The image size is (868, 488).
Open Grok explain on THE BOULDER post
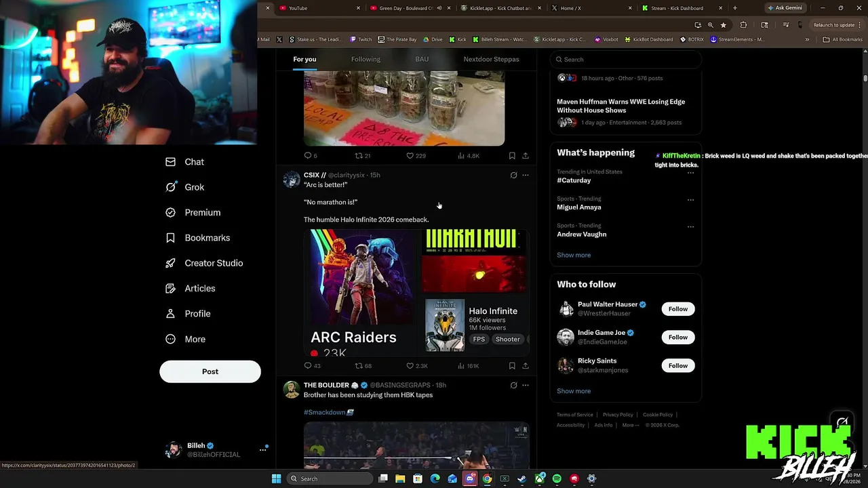(513, 385)
